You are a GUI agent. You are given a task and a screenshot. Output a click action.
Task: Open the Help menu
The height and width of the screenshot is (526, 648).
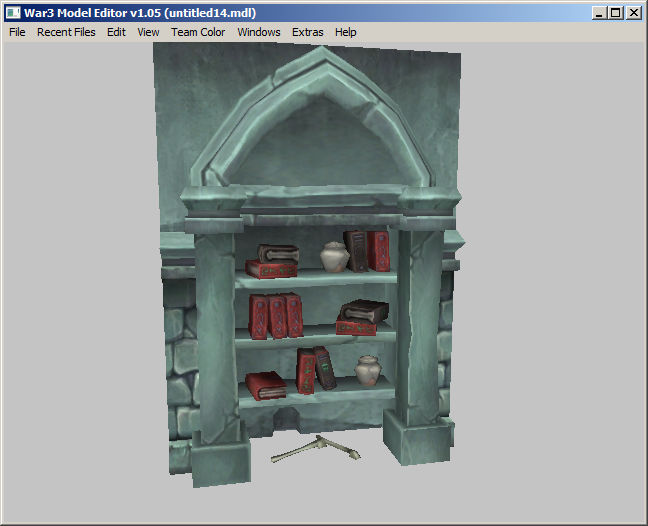pos(345,32)
